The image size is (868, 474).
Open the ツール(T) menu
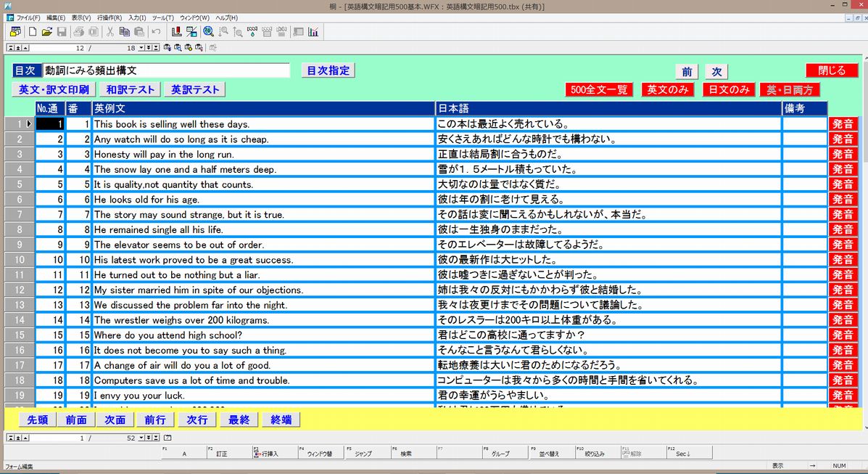click(162, 17)
